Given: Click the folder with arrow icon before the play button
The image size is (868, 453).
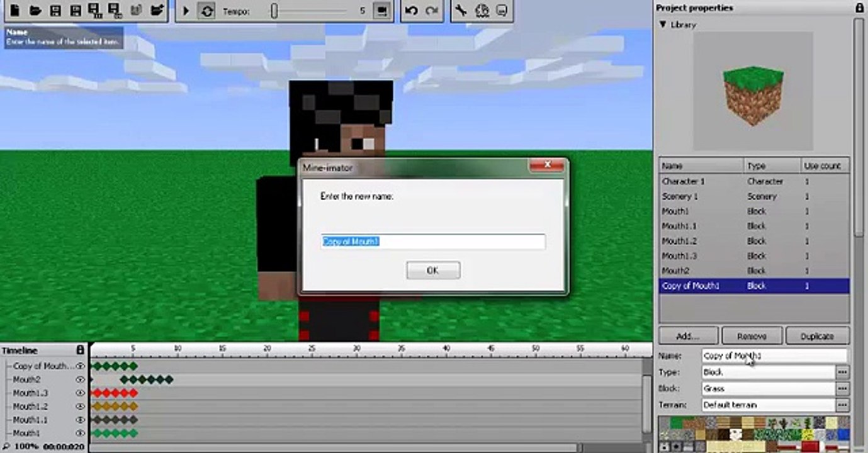Looking at the screenshot, I should tap(157, 11).
